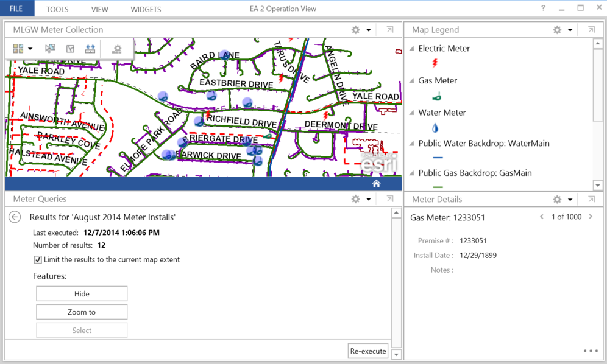Click the WaterMain blue line symbol
607x364 pixels.
coord(438,158)
